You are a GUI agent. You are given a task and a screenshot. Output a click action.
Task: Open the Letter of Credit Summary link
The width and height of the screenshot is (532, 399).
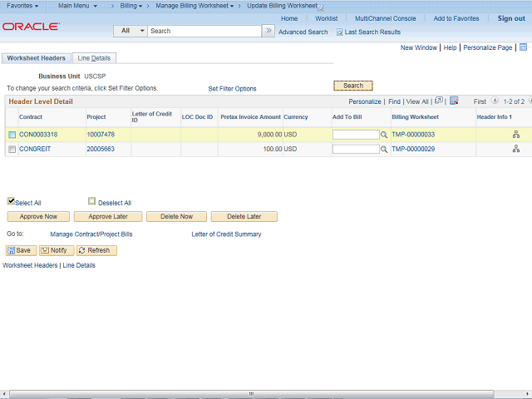click(x=226, y=234)
